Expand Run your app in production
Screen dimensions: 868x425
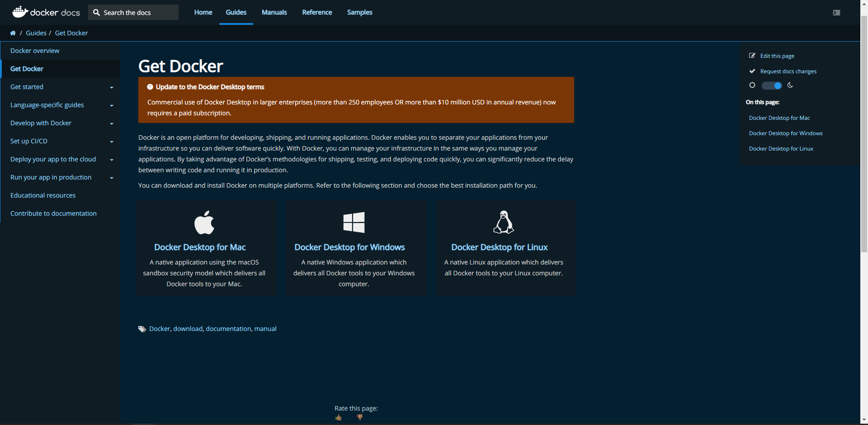[x=112, y=178]
